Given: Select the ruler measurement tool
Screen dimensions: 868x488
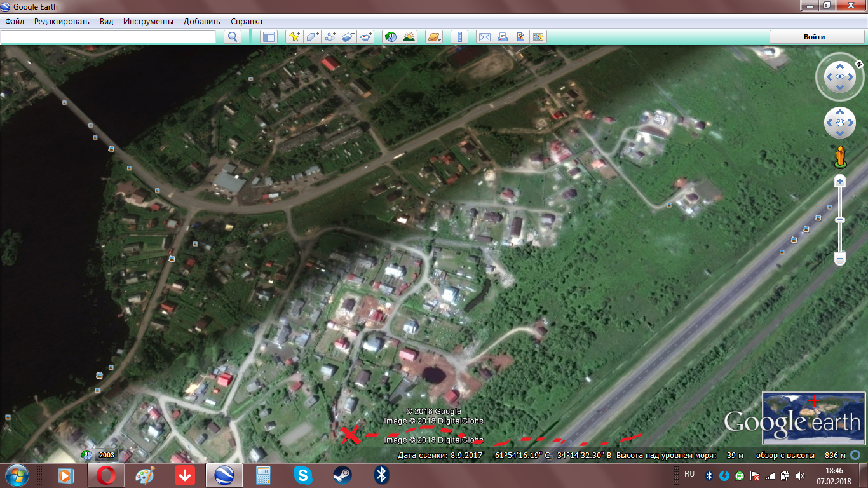Looking at the screenshot, I should pos(459,37).
